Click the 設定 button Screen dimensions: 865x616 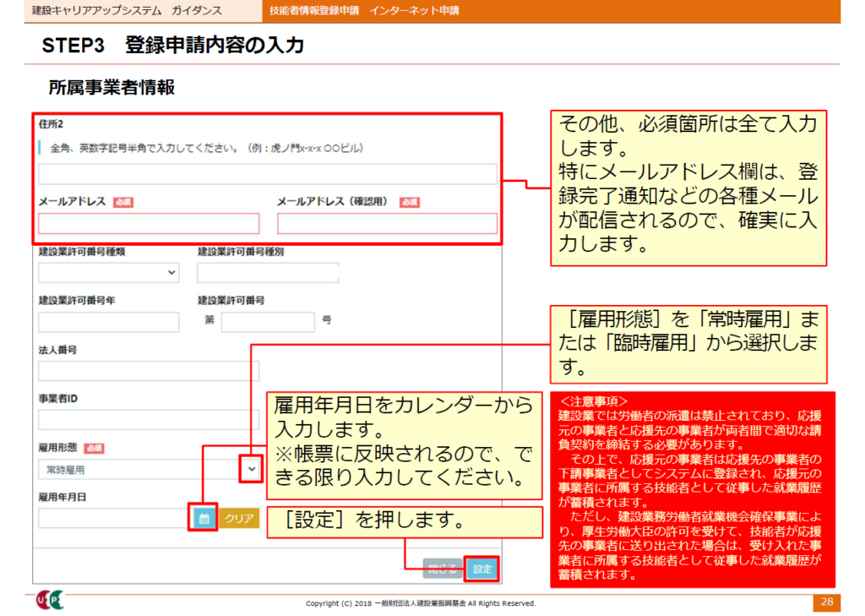click(x=482, y=569)
